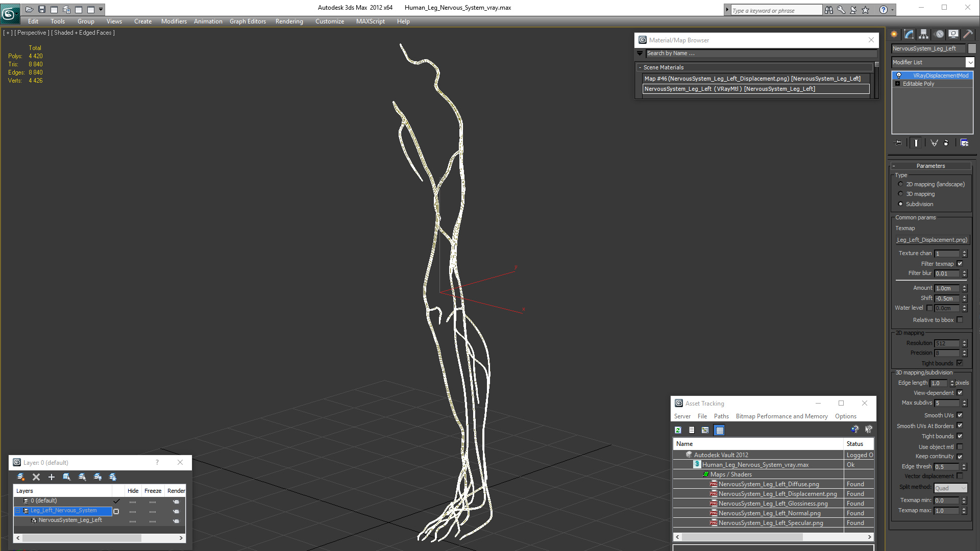Select the 2D mapping (landscape) radio button
Screen dimensions: 980x551
pyautogui.click(x=900, y=184)
